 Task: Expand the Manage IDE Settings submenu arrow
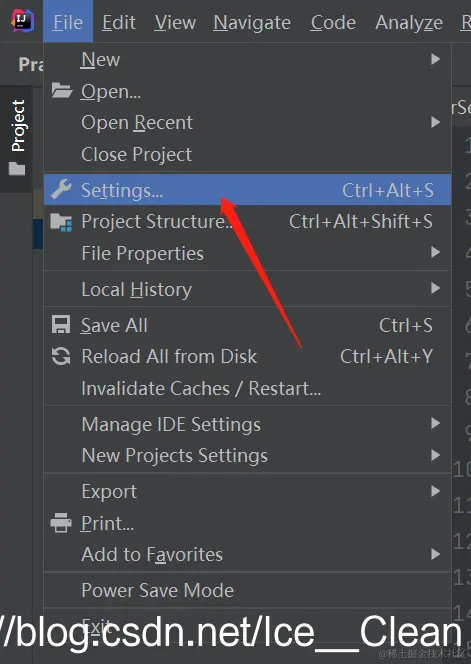coord(435,423)
